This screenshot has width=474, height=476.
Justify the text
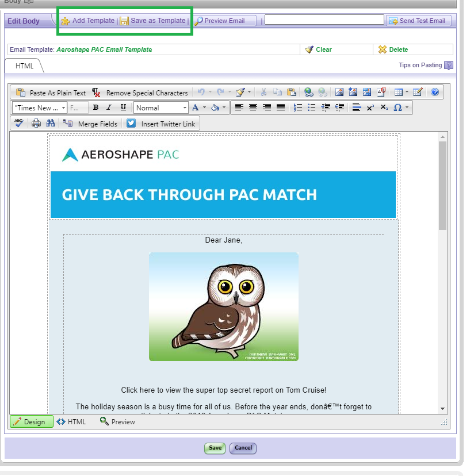281,108
